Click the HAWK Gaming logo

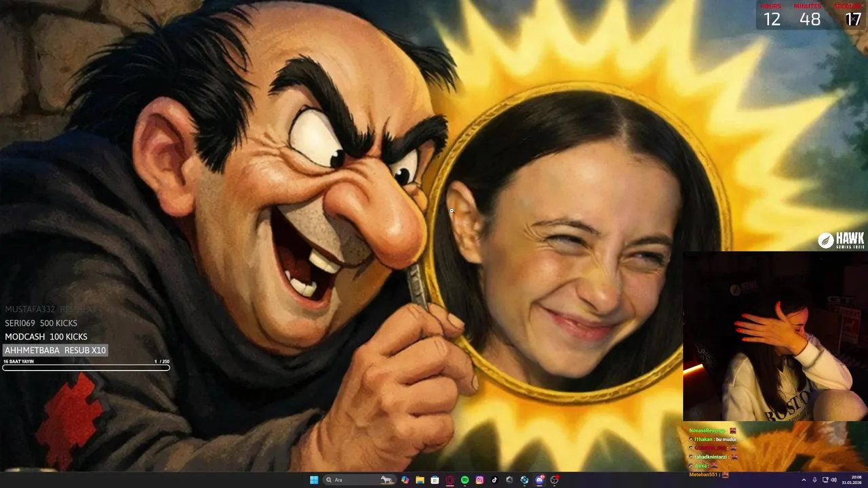[841, 240]
